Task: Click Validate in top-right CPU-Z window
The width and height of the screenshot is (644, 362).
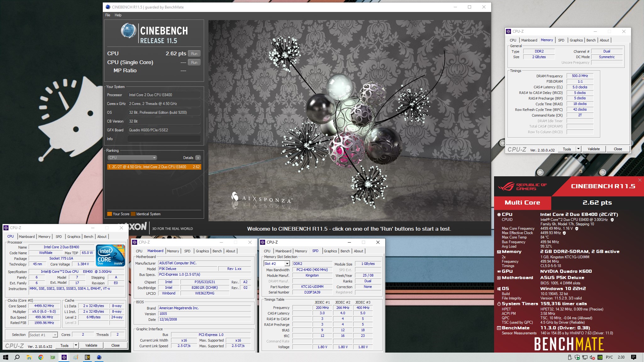Action: pyautogui.click(x=593, y=149)
